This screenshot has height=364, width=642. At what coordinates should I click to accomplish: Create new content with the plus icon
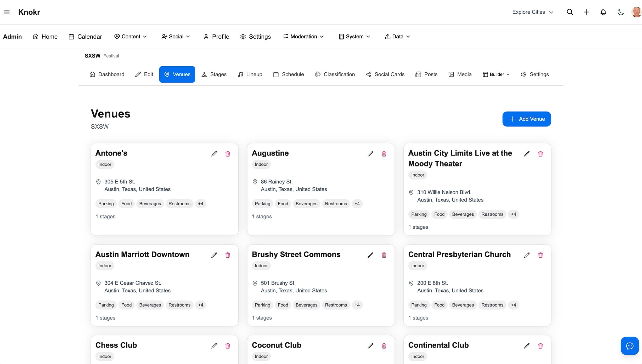pos(587,12)
